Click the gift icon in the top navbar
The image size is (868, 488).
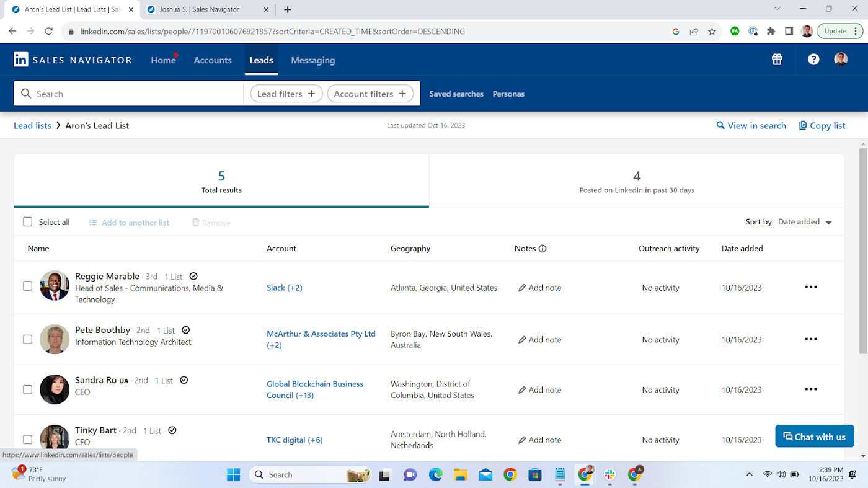tap(777, 59)
